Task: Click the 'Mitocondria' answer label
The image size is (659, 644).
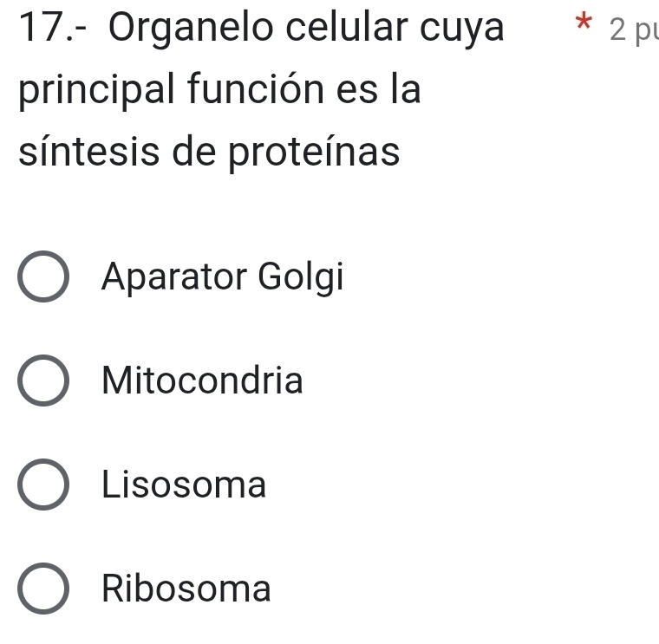Action: pos(202,381)
